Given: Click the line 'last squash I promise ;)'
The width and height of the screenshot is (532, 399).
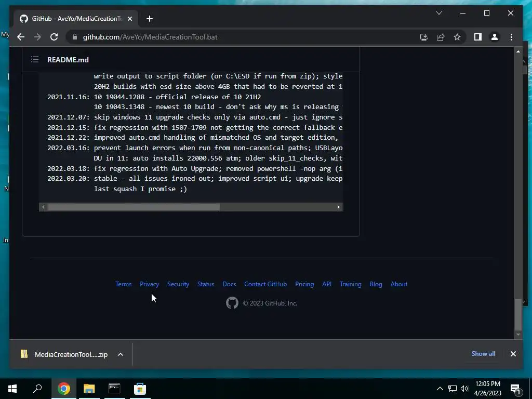Looking at the screenshot, I should (x=140, y=189).
